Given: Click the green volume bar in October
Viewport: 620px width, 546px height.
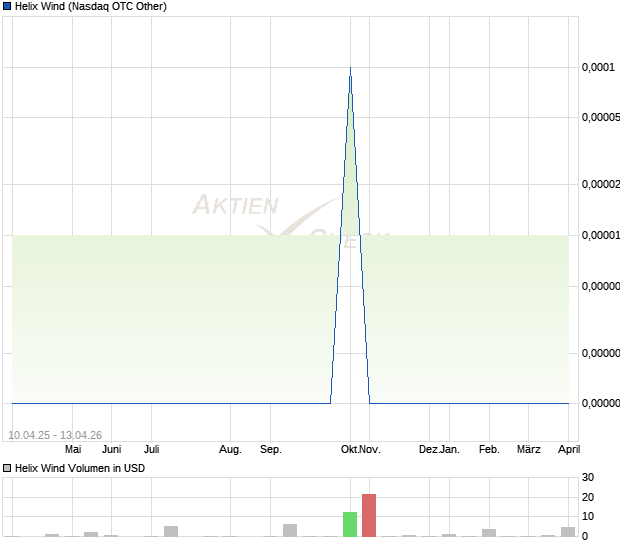Looking at the screenshot, I should [x=350, y=524].
